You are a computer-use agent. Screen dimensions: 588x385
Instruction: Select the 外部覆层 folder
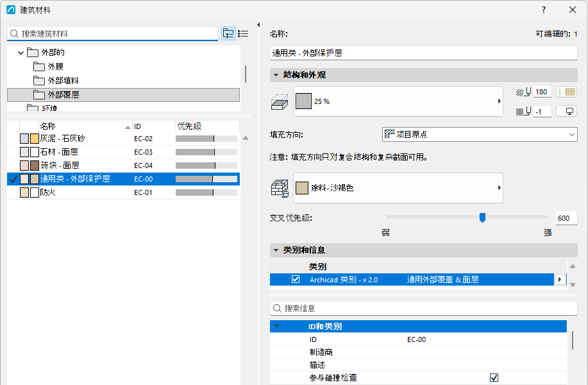123,95
